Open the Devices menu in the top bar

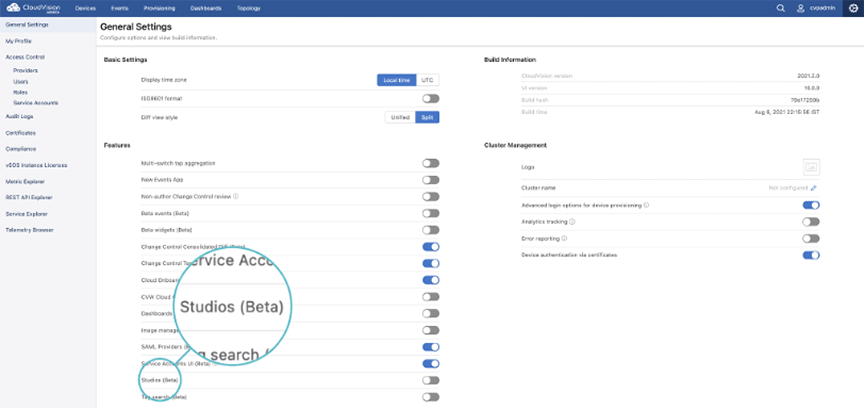point(85,8)
